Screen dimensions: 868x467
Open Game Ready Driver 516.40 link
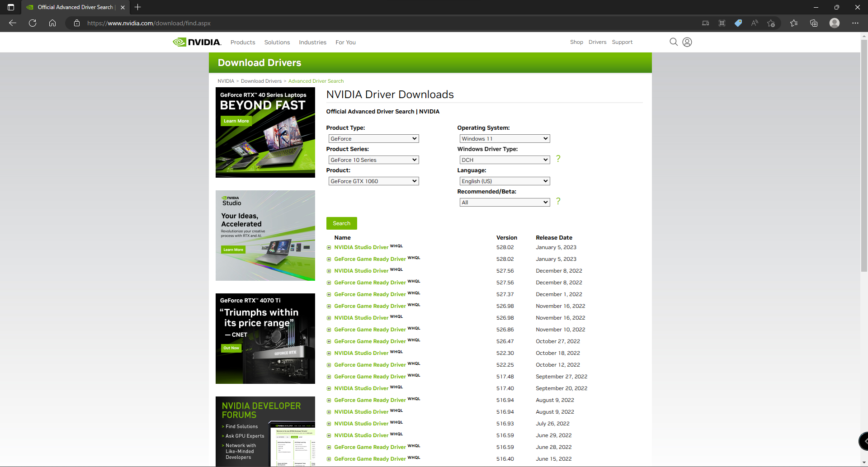coord(370,459)
